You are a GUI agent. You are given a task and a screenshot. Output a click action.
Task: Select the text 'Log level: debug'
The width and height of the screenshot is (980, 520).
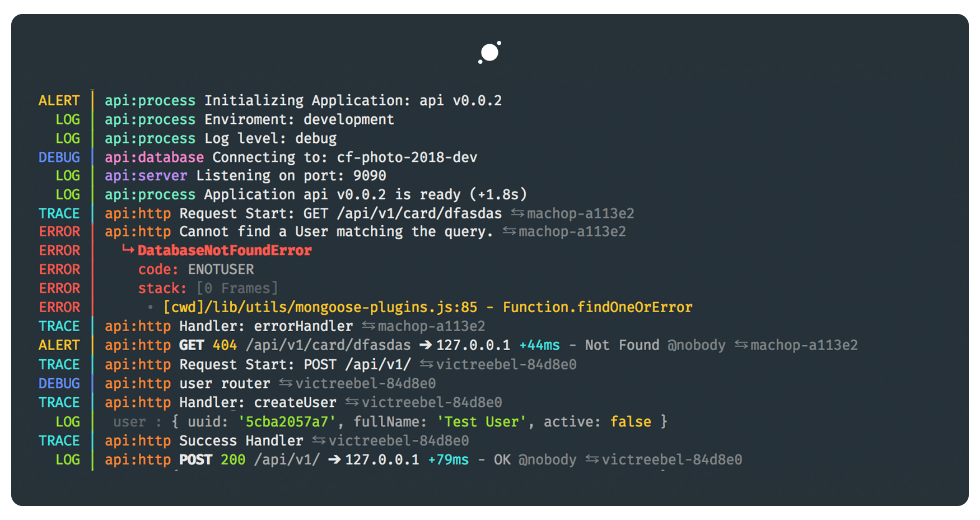pos(270,138)
